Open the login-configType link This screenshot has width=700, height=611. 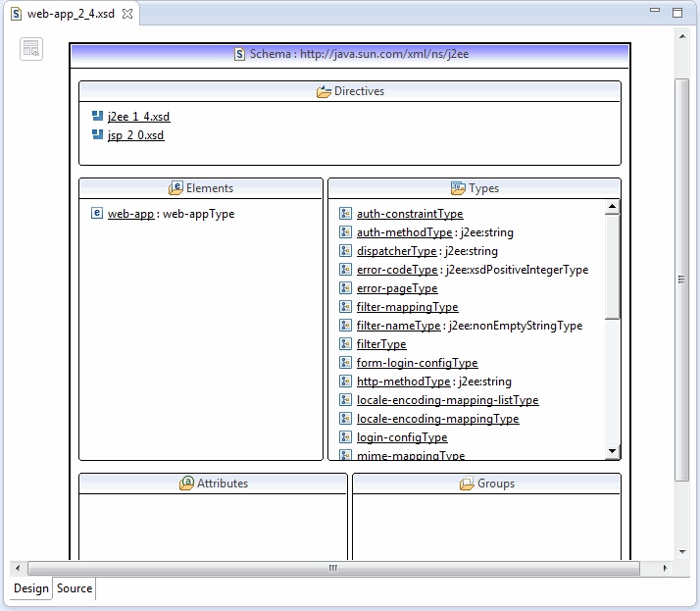coord(402,437)
